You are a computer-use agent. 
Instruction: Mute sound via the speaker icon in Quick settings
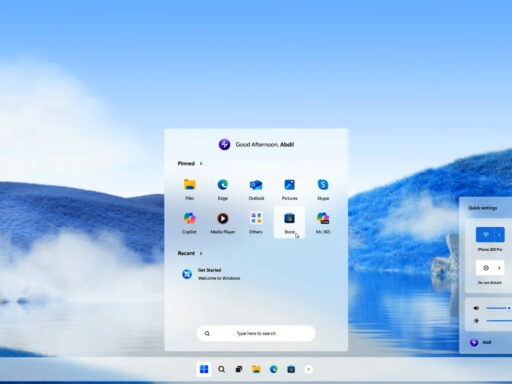[x=476, y=308]
